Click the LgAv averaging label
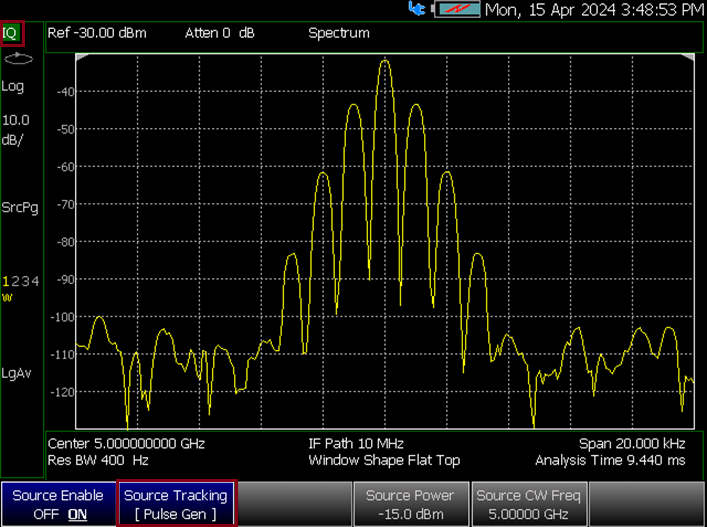Viewport: 707px width, 527px height. 16,374
